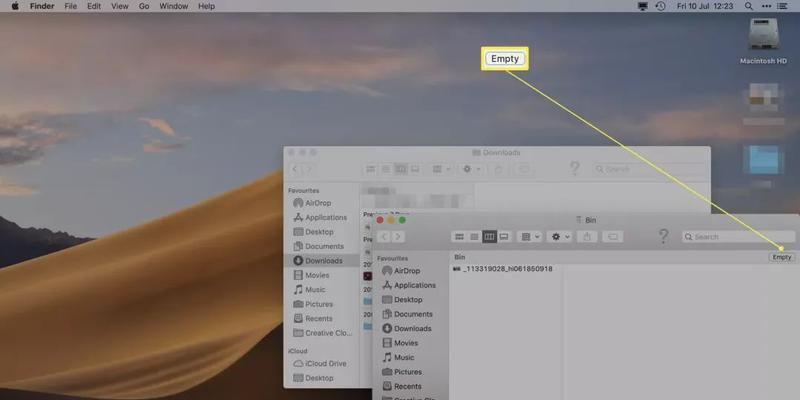Switch Bin window to gallery view

coord(504,237)
